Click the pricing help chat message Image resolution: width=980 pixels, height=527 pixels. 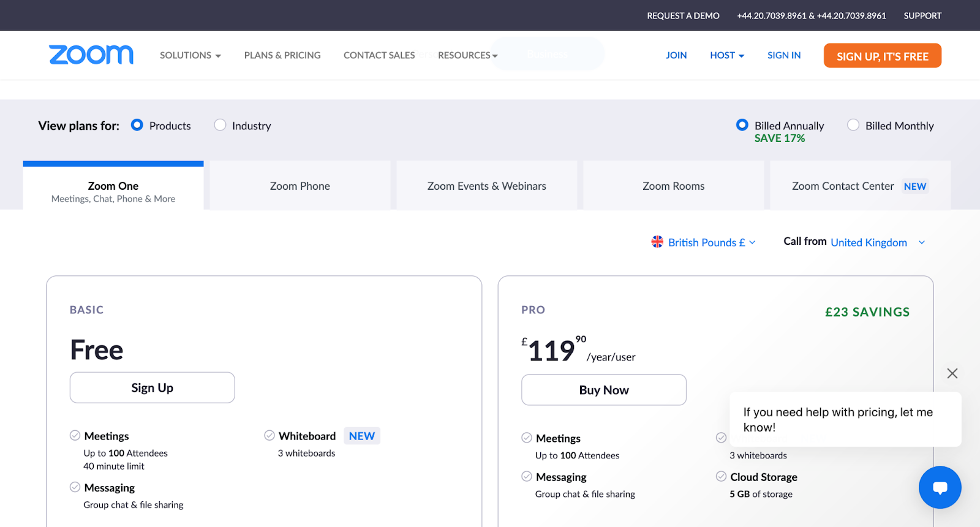845,419
